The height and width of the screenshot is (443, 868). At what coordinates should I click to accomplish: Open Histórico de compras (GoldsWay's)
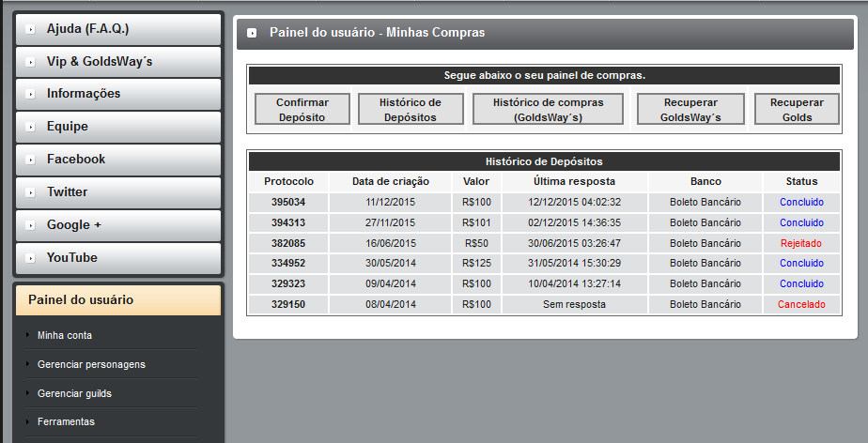pos(548,110)
